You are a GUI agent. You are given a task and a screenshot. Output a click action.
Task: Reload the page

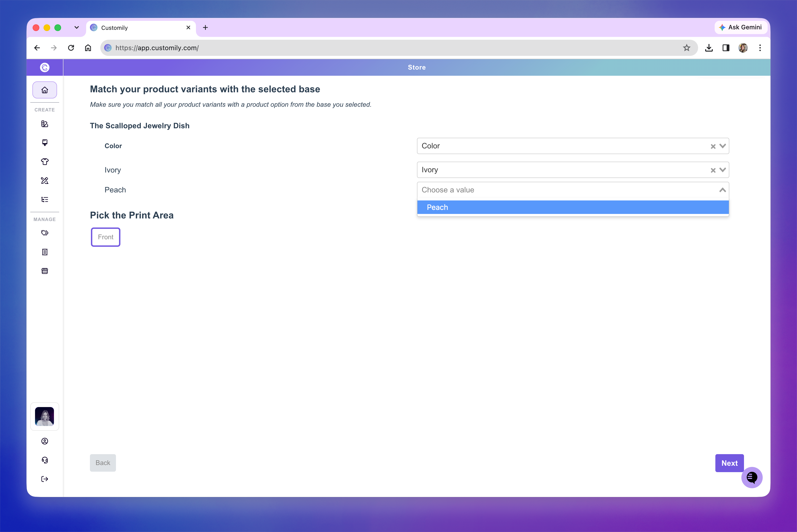click(x=71, y=48)
